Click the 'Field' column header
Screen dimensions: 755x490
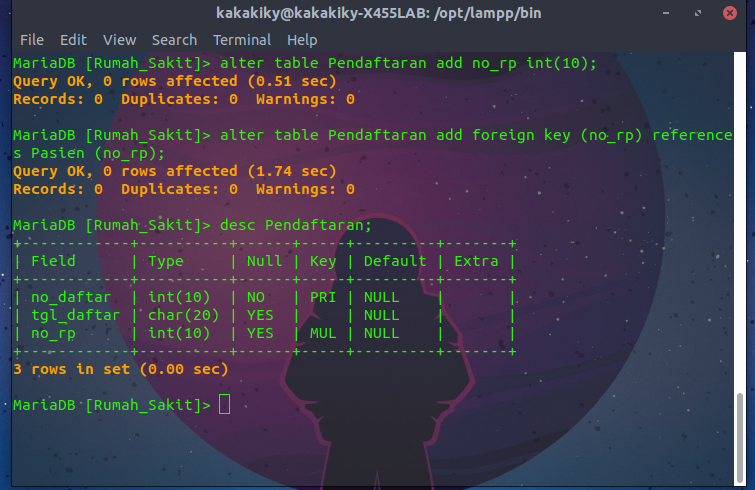(x=53, y=261)
